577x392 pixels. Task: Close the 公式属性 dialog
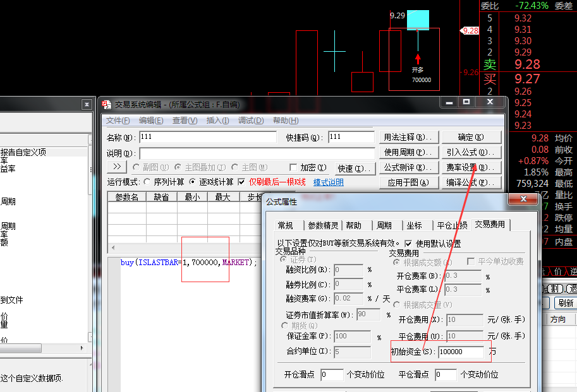pos(524,199)
